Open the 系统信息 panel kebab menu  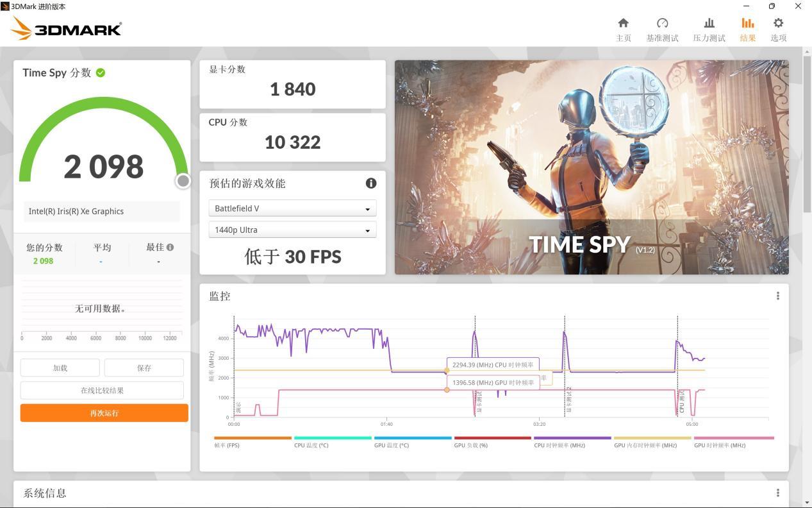click(777, 491)
